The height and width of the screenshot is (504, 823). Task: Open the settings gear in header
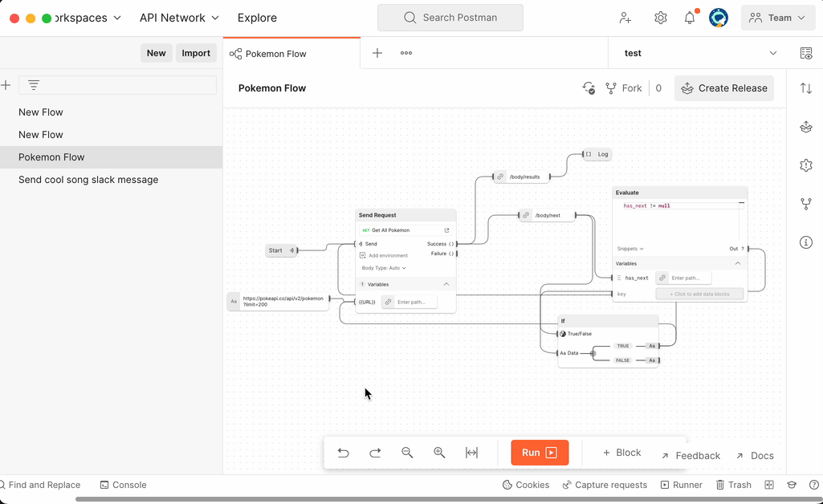[660, 18]
